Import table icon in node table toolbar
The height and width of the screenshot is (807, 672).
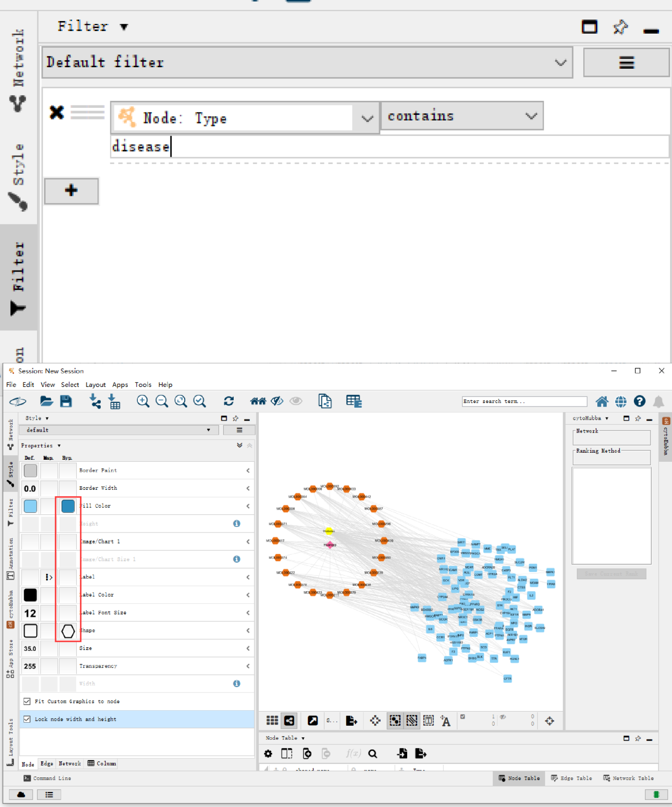pyautogui.click(x=402, y=753)
